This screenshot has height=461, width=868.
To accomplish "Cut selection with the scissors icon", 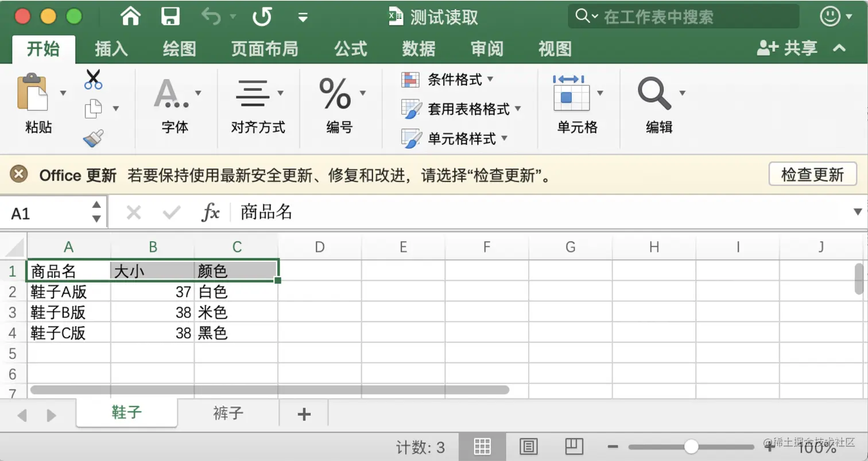I will point(93,79).
